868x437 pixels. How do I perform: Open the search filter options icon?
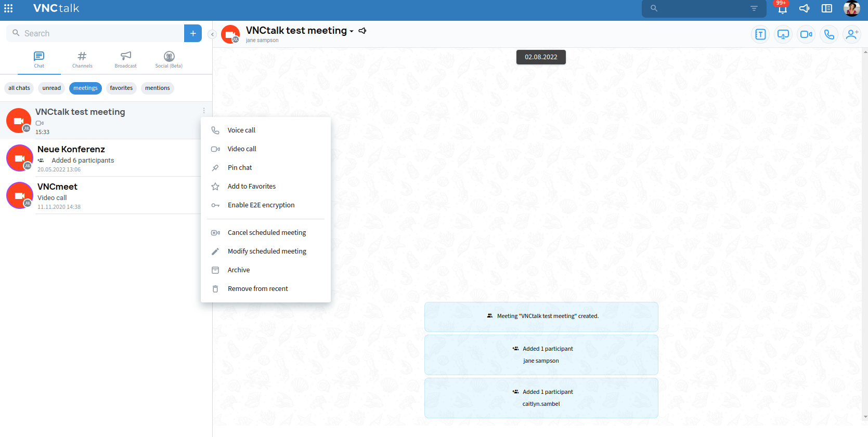(x=754, y=8)
